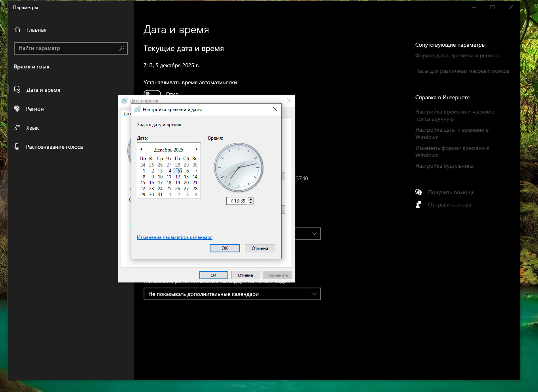Click the Получить помощь chat icon
This screenshot has height=392, width=538.
pos(419,192)
